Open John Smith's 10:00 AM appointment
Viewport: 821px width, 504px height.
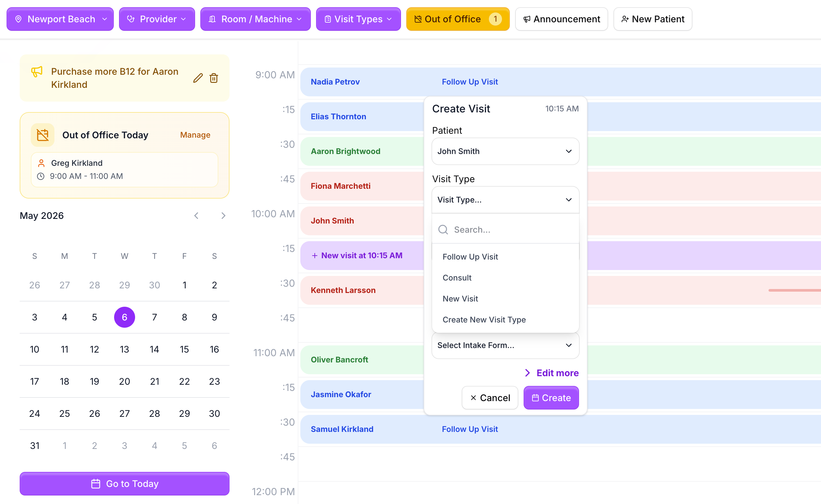coord(362,221)
